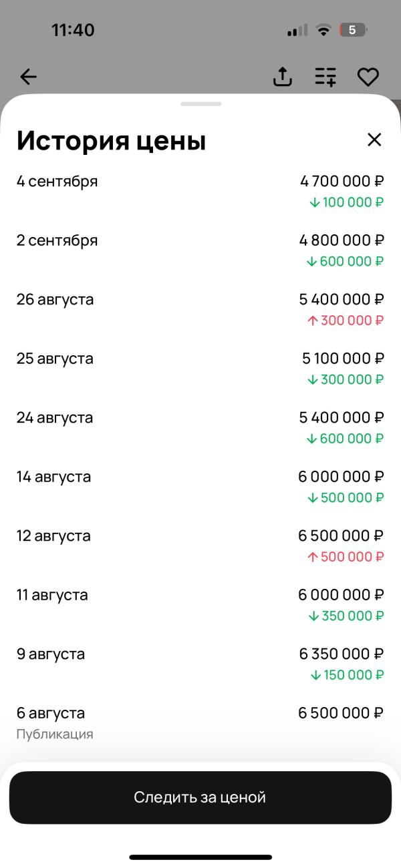401x868 pixels.
Task: Tap the heart favorite icon
Action: pos(368,77)
